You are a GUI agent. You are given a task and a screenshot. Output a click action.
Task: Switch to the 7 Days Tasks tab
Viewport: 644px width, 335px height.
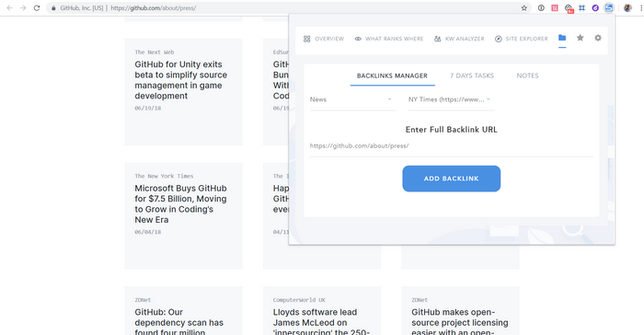click(472, 75)
